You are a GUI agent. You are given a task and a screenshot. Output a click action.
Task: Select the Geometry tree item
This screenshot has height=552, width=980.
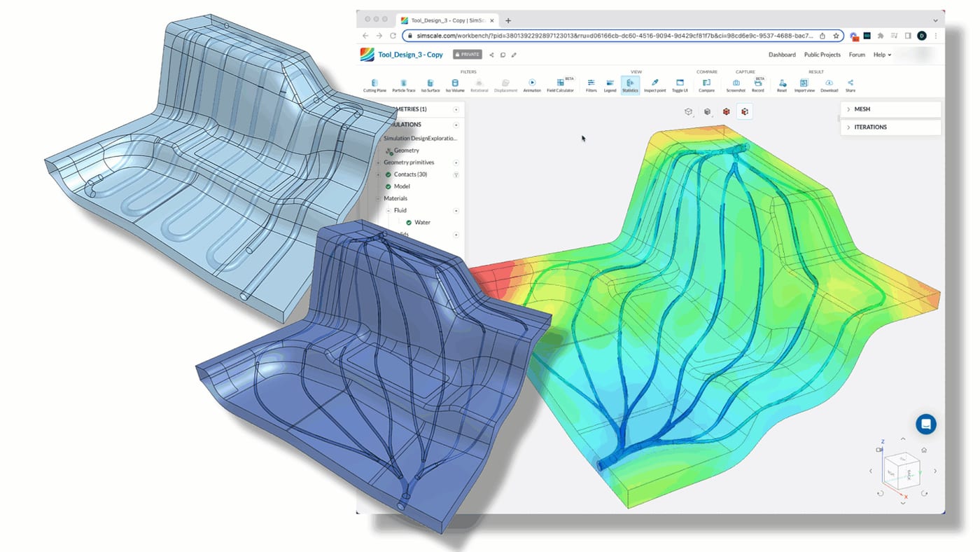pos(407,151)
